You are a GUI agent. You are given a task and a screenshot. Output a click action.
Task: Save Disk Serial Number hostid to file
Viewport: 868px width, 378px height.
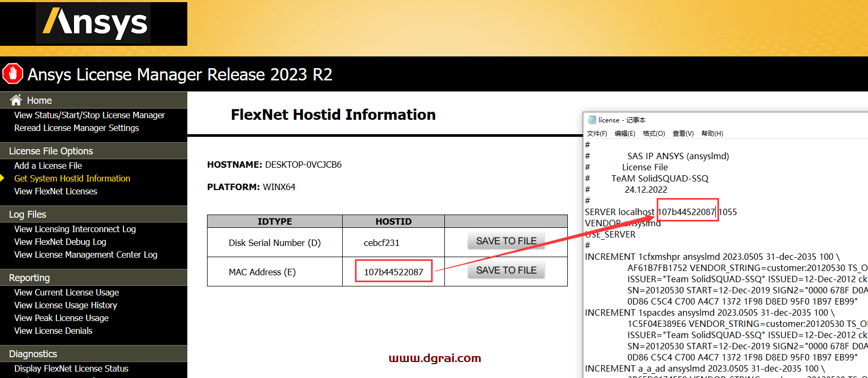[x=506, y=241]
